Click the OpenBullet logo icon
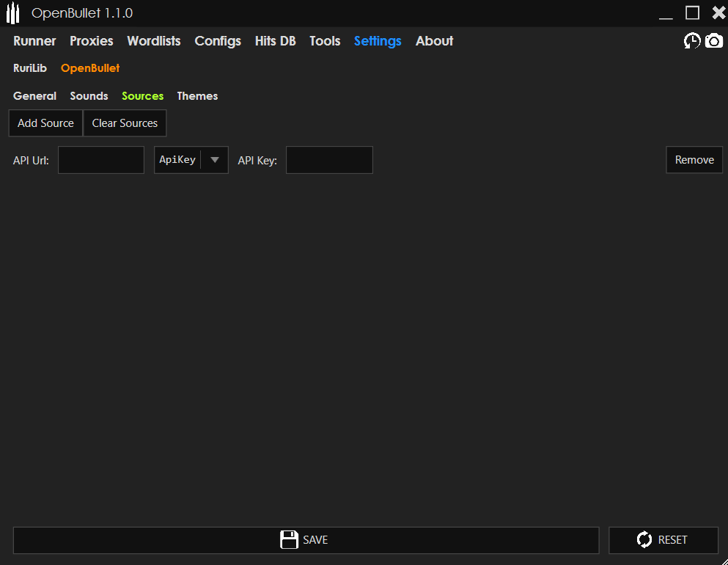Image resolution: width=728 pixels, height=565 pixels. pos(13,13)
